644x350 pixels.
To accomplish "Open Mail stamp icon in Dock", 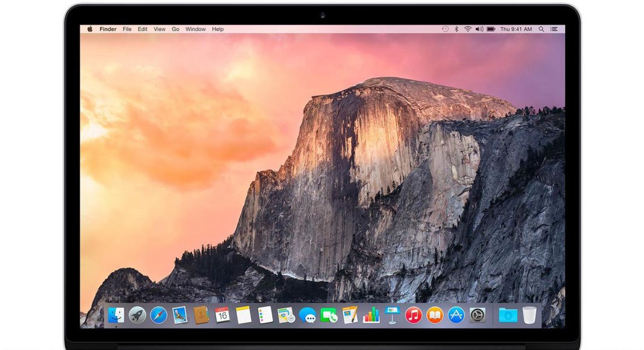I will [180, 316].
